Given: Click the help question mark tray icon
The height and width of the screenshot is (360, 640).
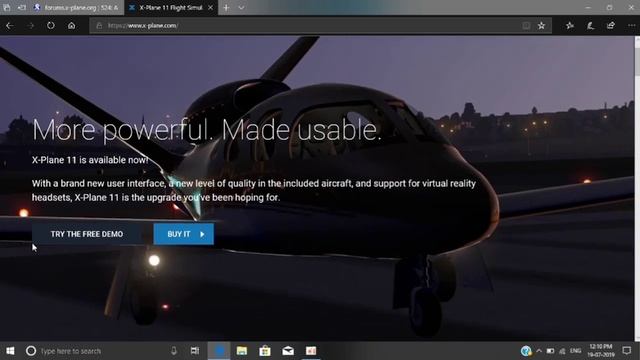Looking at the screenshot, I should click(x=526, y=351).
